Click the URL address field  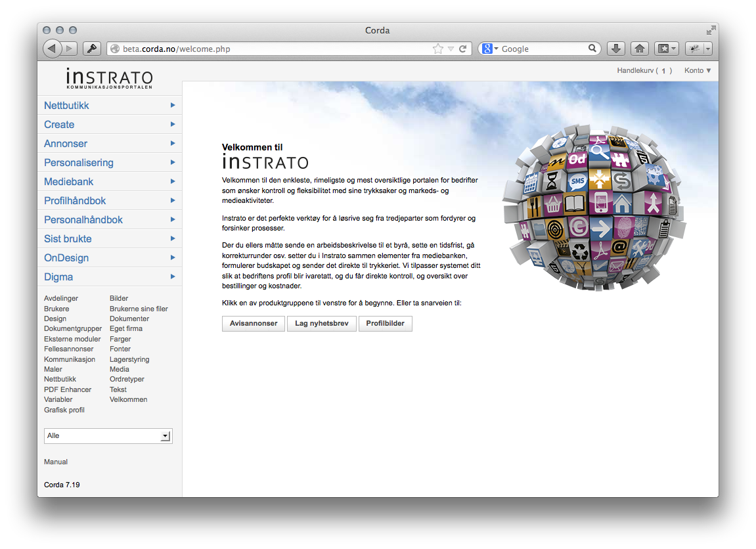[x=269, y=49]
